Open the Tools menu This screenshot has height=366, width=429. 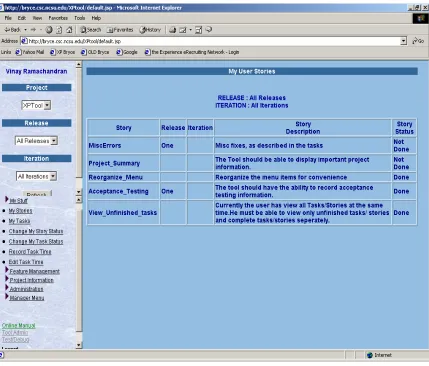(x=80, y=18)
